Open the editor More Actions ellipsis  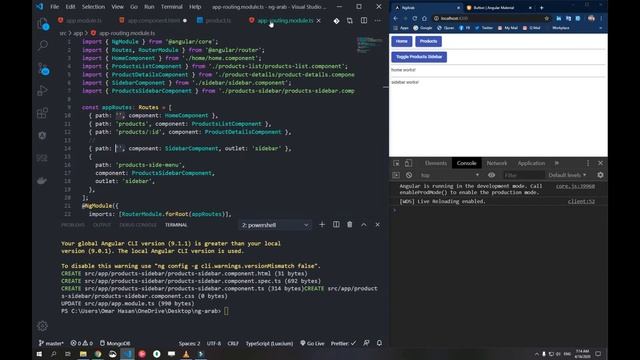point(378,20)
